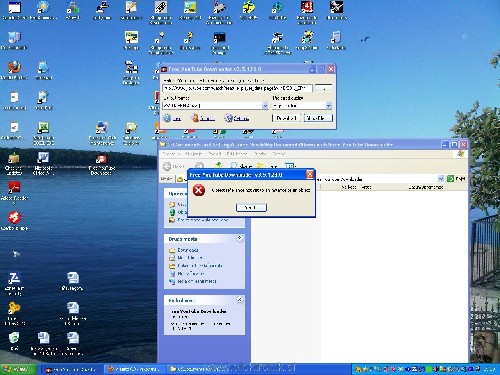Viewport: 500px width, 375px height.
Task: Click the YouTube URL input field
Action: [x=237, y=88]
